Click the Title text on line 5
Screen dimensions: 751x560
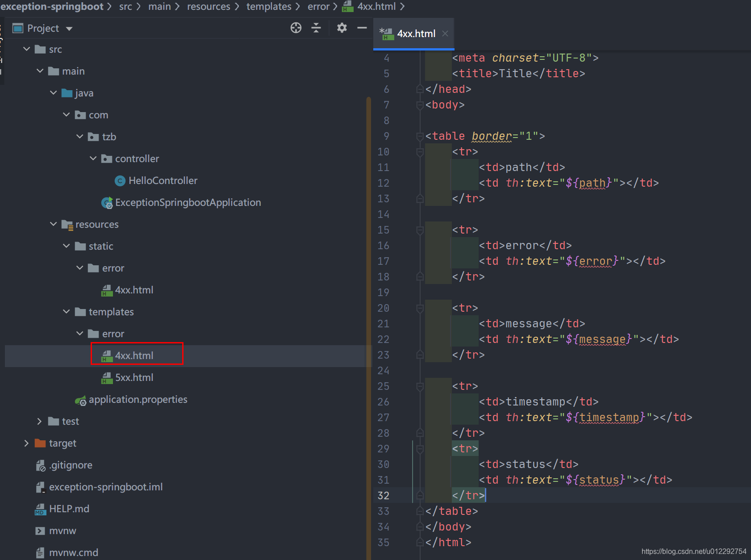(515, 74)
